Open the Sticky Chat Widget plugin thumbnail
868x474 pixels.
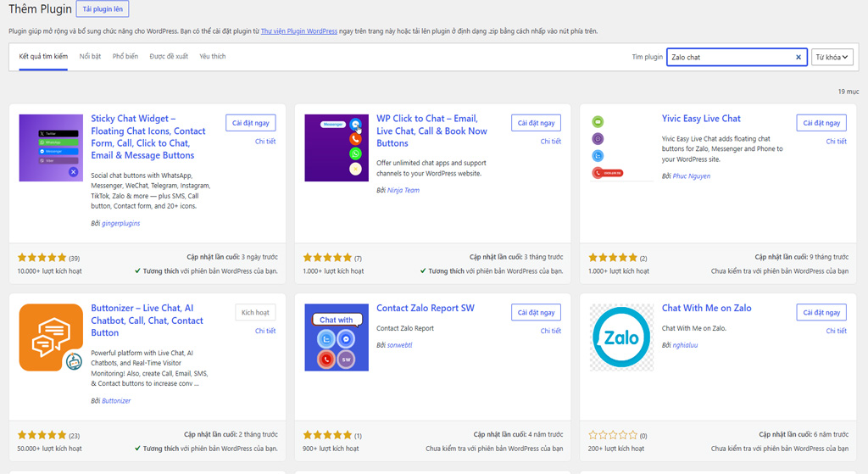[51, 148]
